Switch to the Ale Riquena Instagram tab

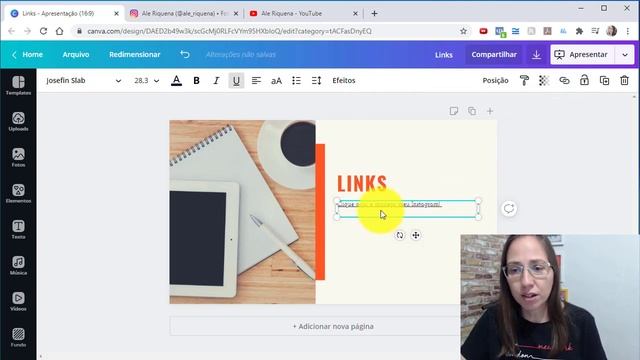(x=184, y=13)
